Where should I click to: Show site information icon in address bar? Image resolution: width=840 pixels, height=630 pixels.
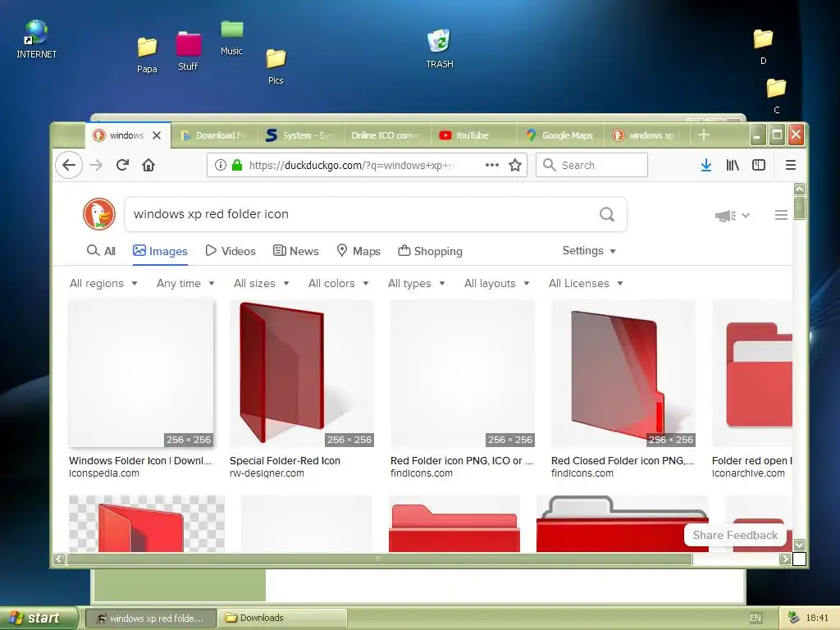[220, 165]
